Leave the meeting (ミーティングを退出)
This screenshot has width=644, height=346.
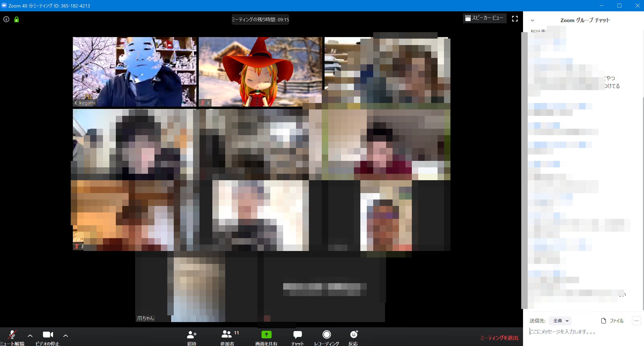pyautogui.click(x=499, y=338)
